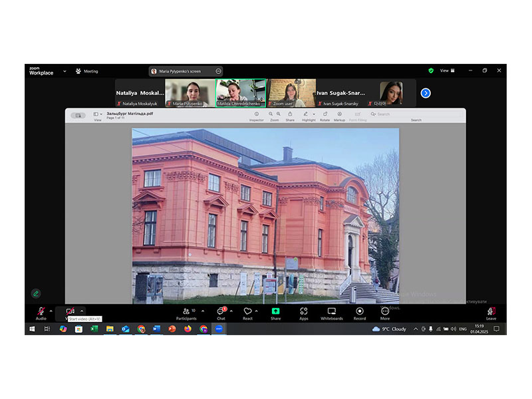Switch input language via ENG indicator
The height and width of the screenshot is (399, 532).
coord(463,329)
